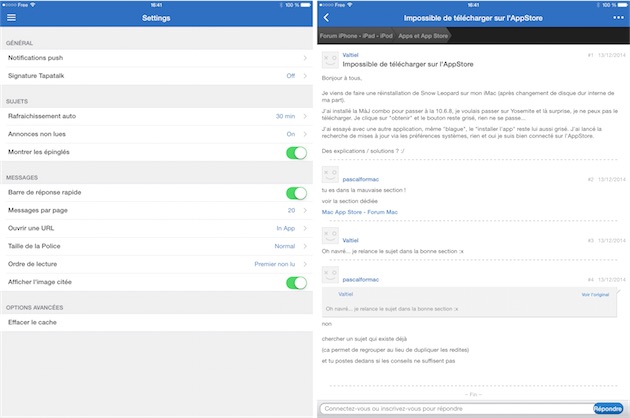
Task: Open Signature Tapatalk chevron
Action: click(x=305, y=76)
